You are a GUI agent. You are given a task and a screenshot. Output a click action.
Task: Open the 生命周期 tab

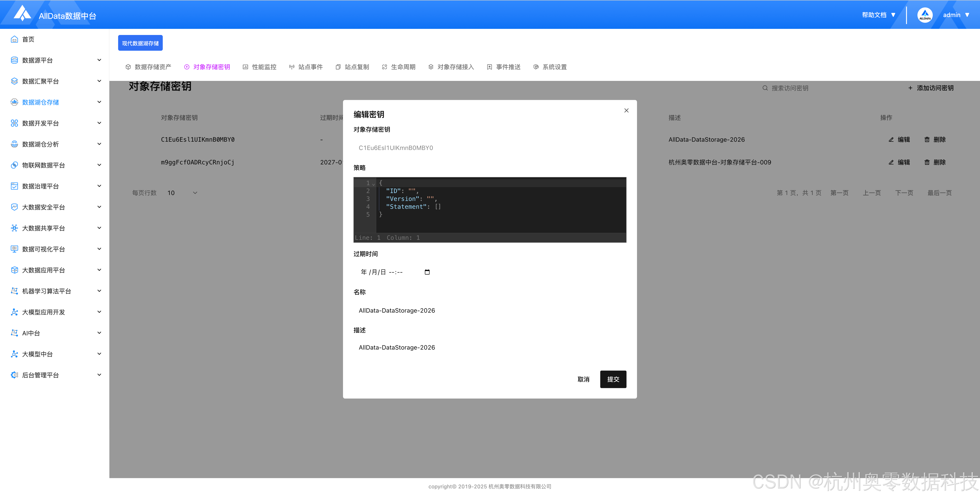pyautogui.click(x=403, y=67)
